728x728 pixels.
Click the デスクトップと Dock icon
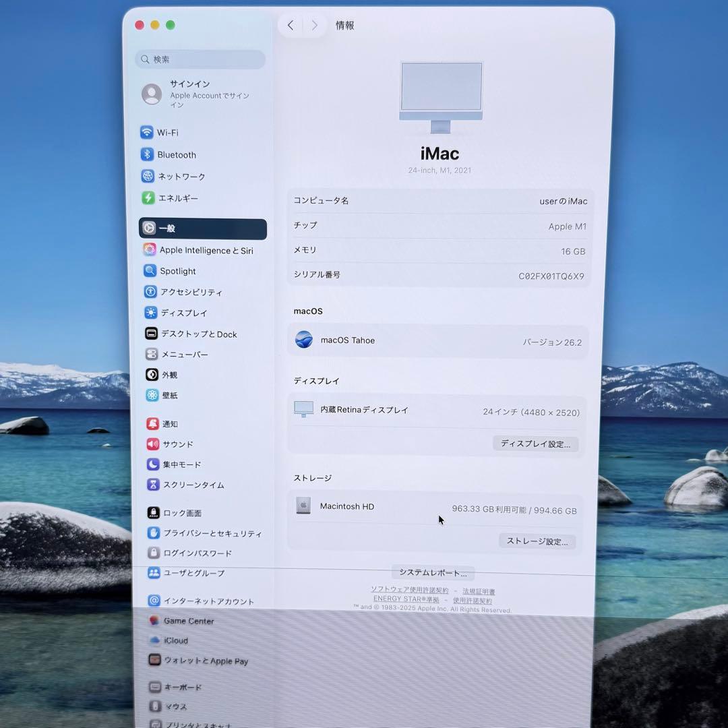(152, 334)
